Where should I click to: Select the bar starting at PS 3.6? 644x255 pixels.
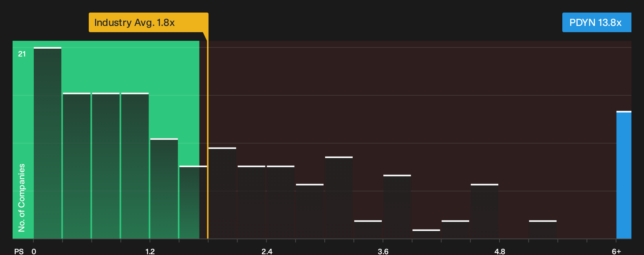397,206
